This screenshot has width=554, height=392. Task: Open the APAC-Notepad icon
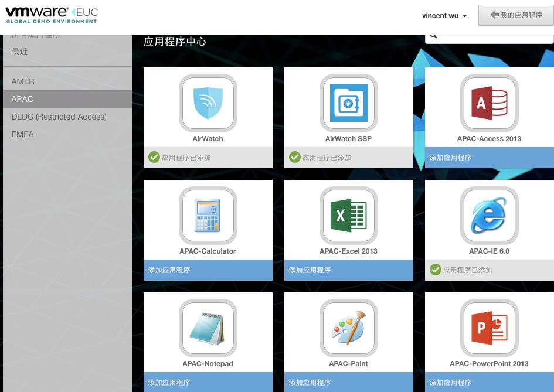tap(208, 328)
